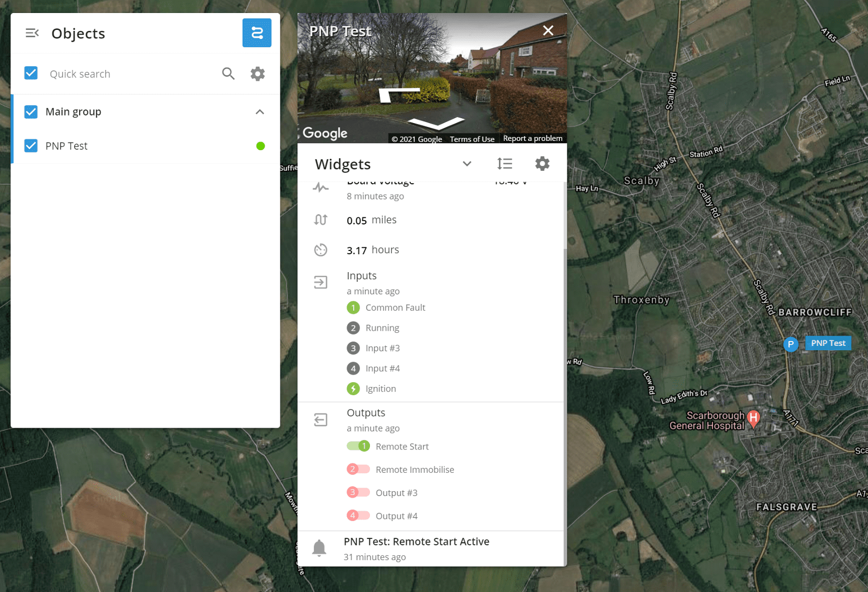Click the Inputs arrow icon
Screen dimensions: 868x592
pos(321,282)
